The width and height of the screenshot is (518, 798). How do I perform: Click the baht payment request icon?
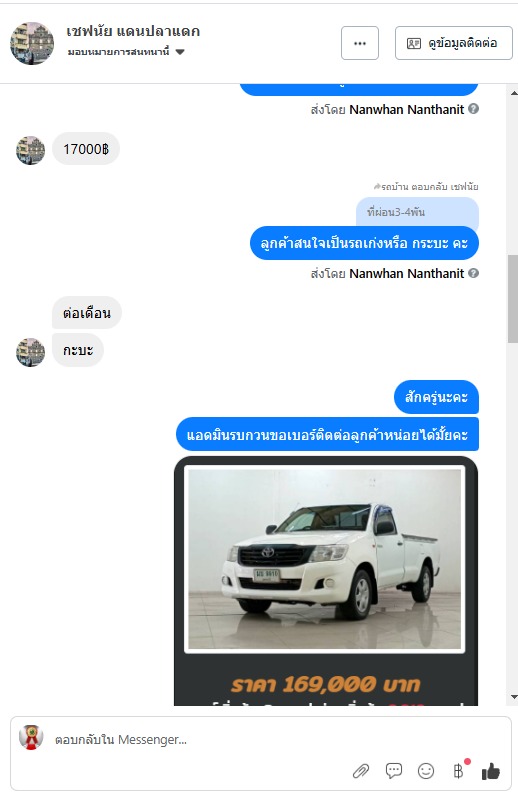pyautogui.click(x=458, y=771)
